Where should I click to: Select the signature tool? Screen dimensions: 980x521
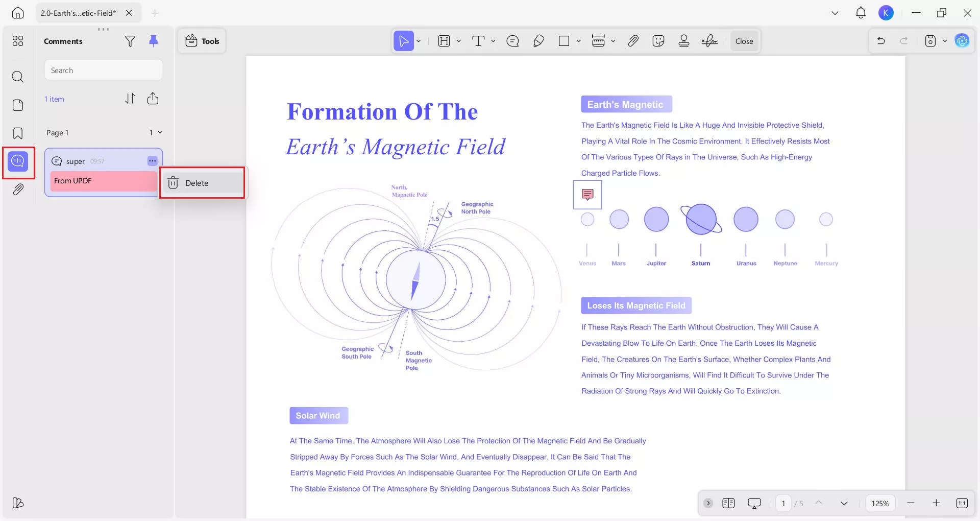click(709, 41)
